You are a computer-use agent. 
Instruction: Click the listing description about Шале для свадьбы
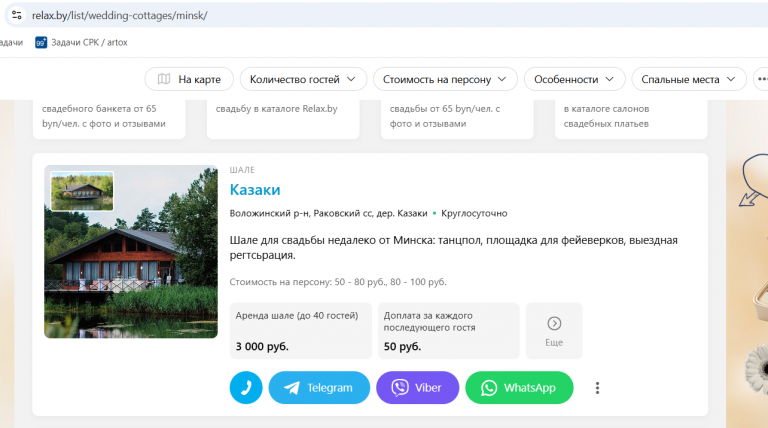454,247
